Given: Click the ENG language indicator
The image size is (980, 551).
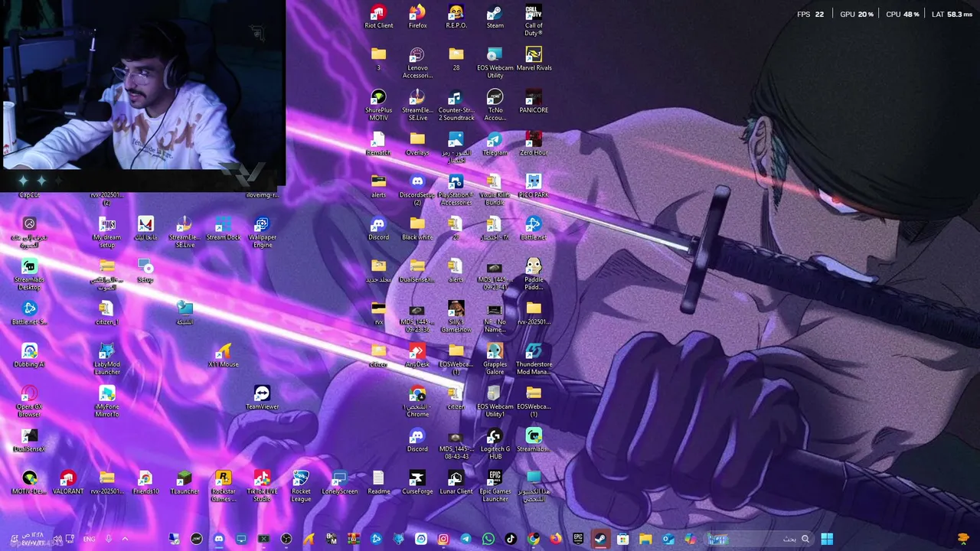Looking at the screenshot, I should 90,539.
